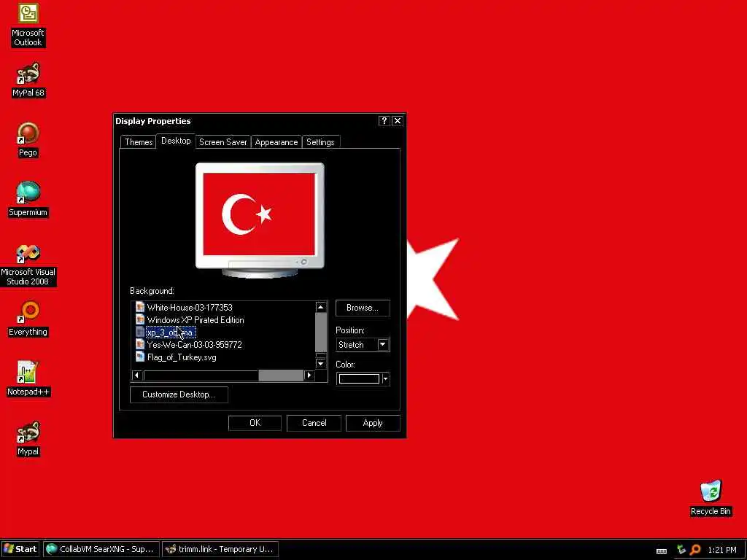This screenshot has width=747, height=560.
Task: Select the Desktop tab
Action: point(176,141)
